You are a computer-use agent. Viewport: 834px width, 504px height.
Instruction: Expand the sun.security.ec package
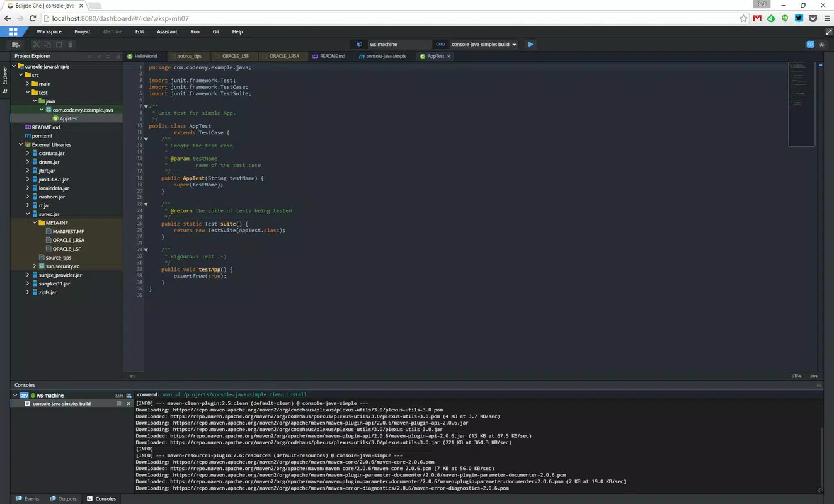[35, 266]
